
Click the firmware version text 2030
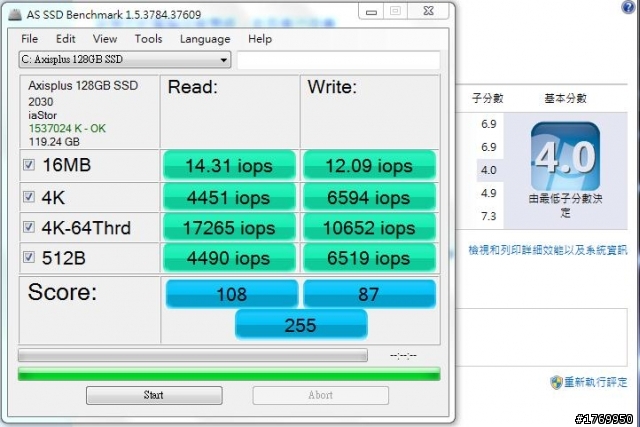tap(41, 102)
